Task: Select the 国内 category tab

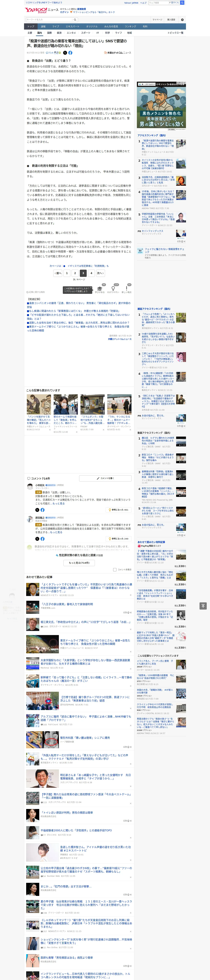Action: [x=39, y=33]
